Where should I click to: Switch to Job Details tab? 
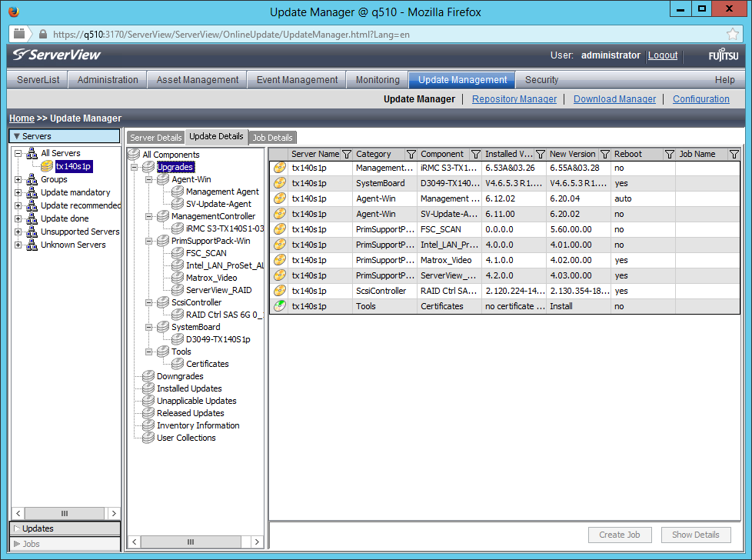click(x=272, y=138)
